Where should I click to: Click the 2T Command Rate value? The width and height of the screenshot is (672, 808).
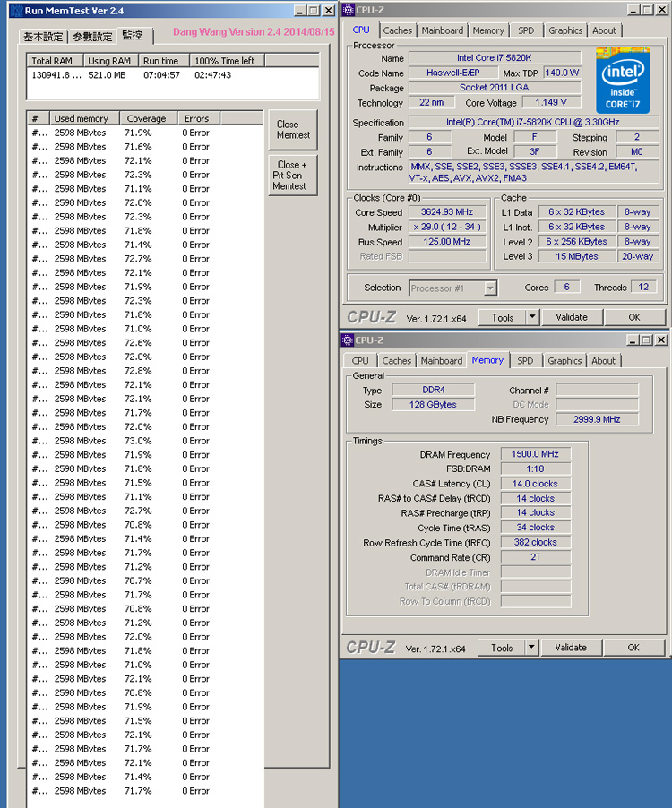click(536, 557)
